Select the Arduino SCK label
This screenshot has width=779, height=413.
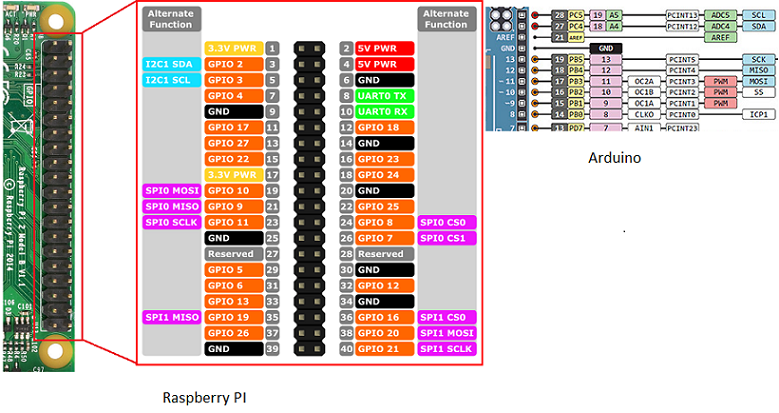coord(758,59)
